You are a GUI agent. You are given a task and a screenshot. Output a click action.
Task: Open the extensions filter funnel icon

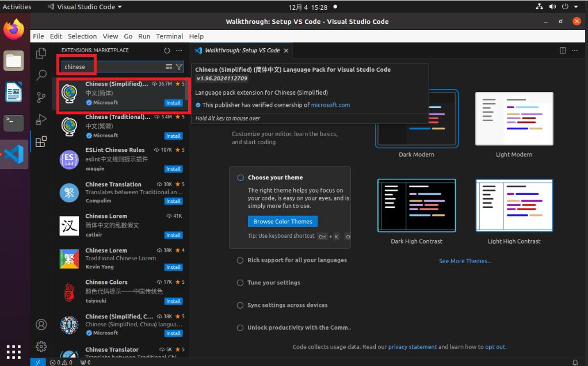(x=180, y=67)
